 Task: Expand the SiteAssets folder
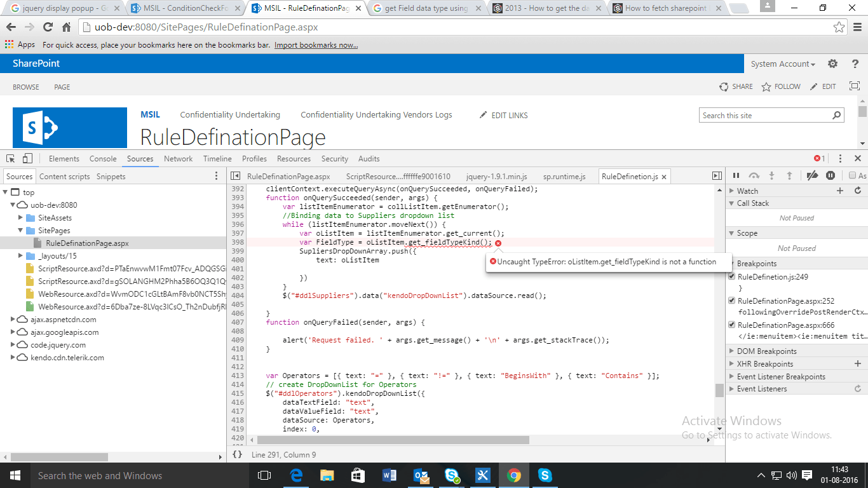(x=20, y=217)
